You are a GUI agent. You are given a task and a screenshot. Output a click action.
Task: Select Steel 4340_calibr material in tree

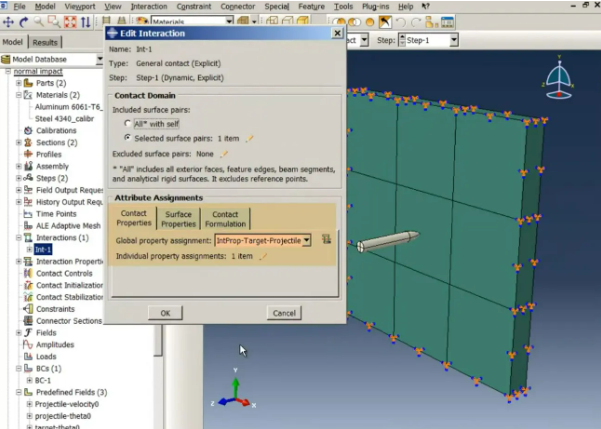click(x=64, y=118)
